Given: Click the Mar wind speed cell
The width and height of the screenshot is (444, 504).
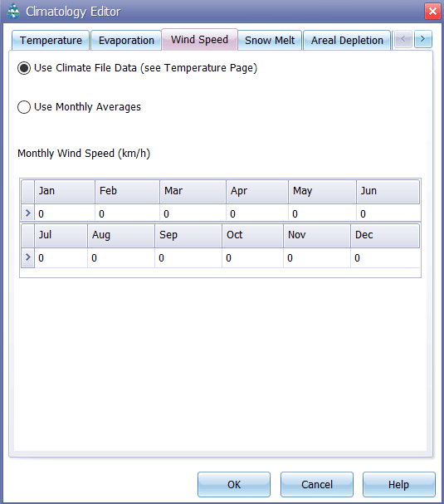Looking at the screenshot, I should click(193, 213).
